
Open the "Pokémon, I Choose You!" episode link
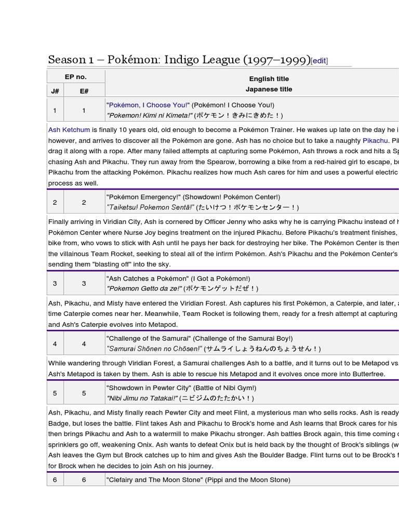coord(148,105)
